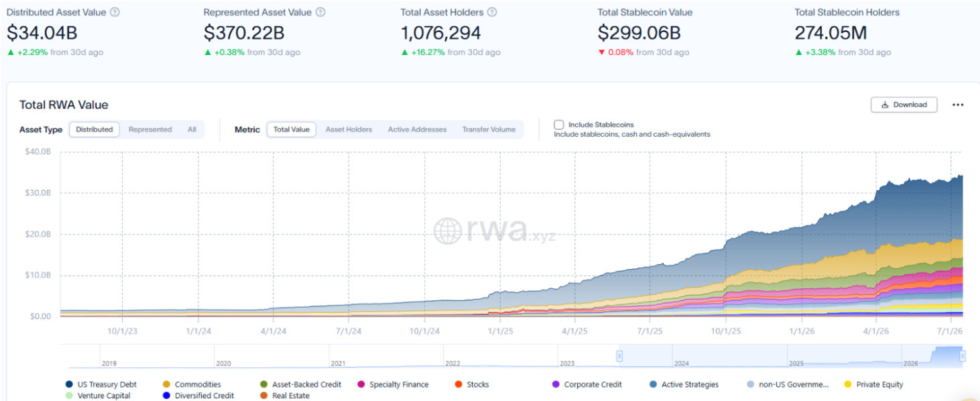Image resolution: width=980 pixels, height=401 pixels.
Task: Click info icon beside Total Asset Holders
Action: [492, 12]
